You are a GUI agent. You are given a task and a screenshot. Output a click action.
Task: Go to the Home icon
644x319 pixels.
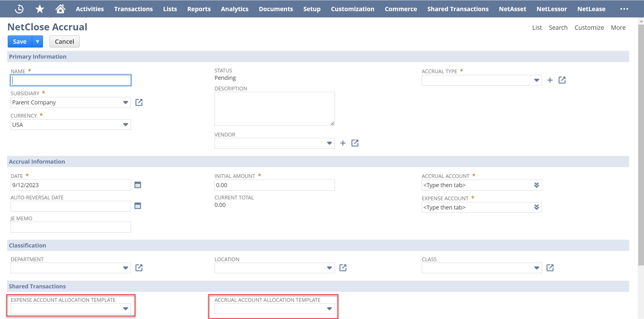[60, 9]
